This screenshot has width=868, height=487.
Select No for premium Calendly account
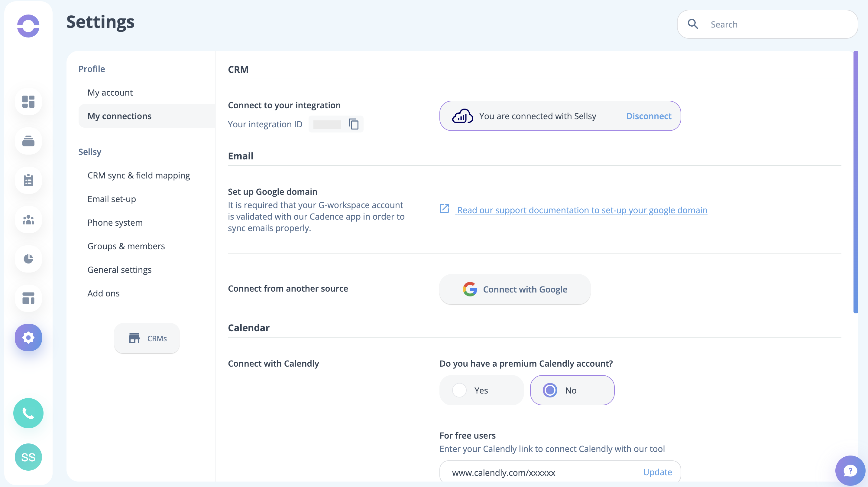[572, 391]
